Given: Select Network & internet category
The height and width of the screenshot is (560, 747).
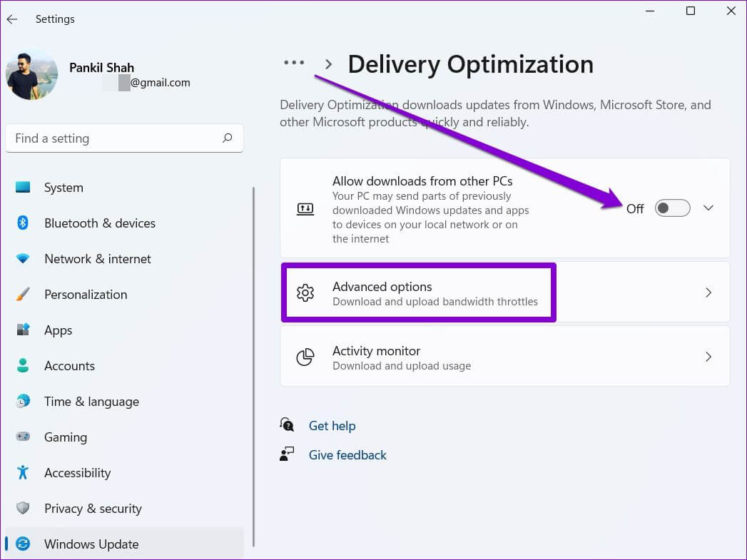Looking at the screenshot, I should 124,258.
